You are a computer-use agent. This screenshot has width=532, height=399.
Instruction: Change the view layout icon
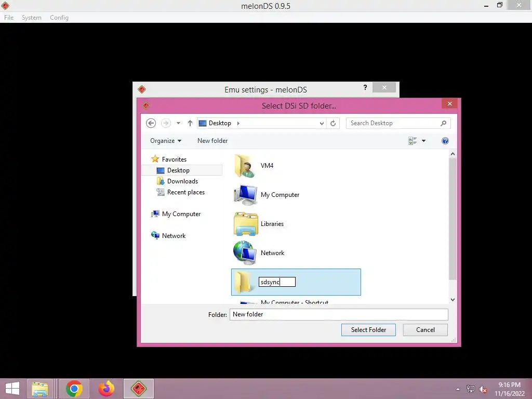coord(413,141)
